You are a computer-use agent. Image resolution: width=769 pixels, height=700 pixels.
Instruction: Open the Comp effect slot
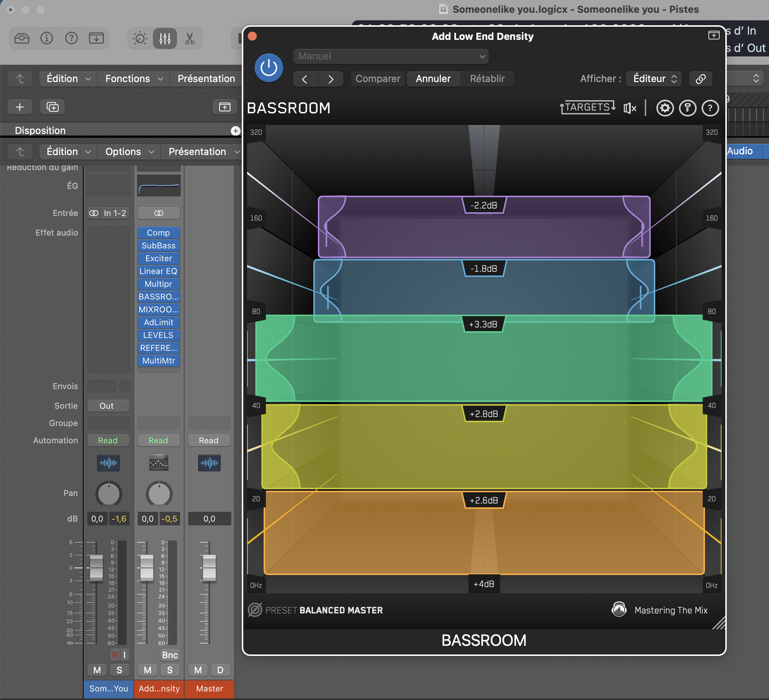tap(159, 233)
